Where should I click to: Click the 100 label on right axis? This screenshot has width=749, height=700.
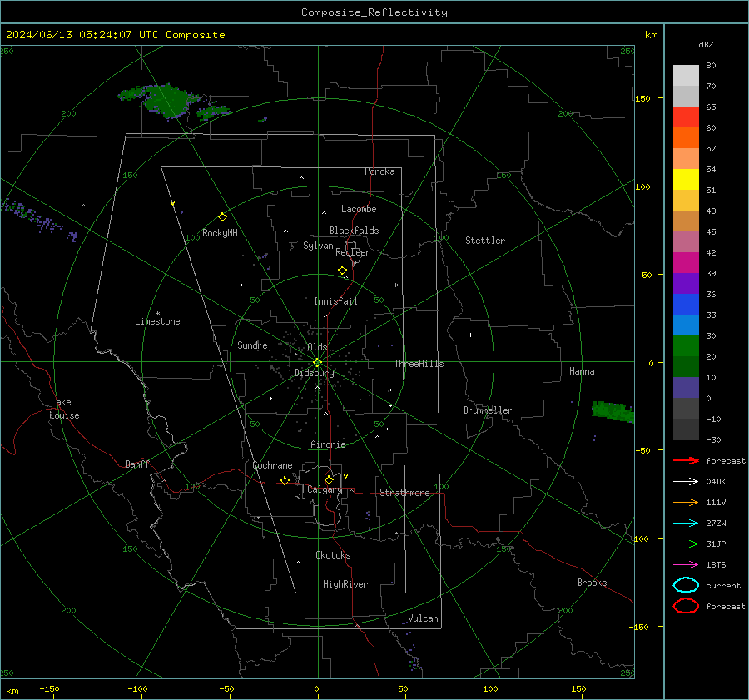click(642, 186)
